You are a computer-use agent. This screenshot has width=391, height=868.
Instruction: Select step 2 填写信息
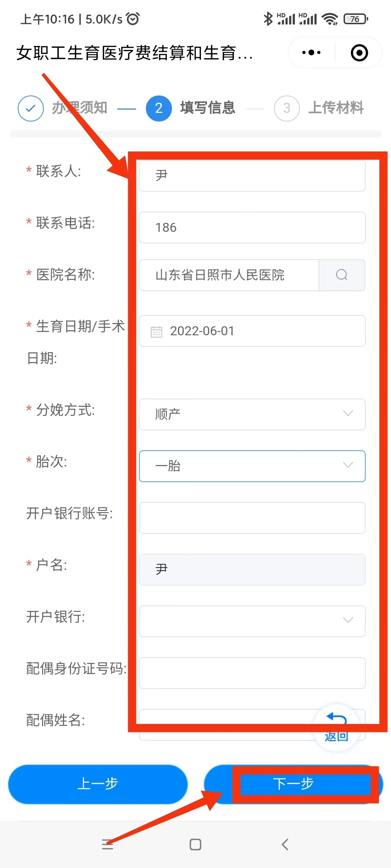[x=191, y=108]
